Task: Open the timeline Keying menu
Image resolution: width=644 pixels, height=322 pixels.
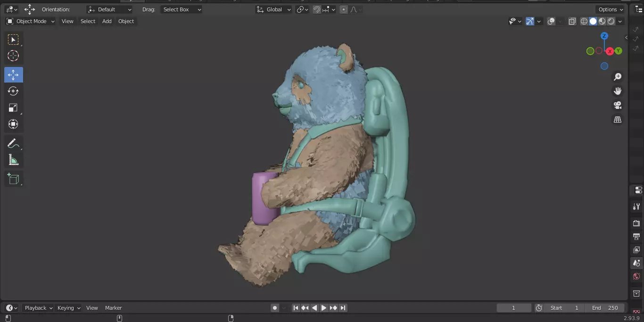Action: [68, 308]
